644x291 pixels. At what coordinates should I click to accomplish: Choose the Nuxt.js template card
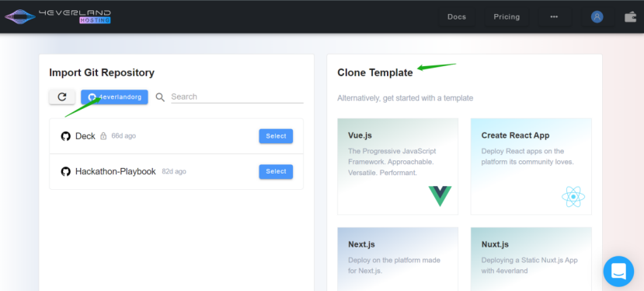pos(531,259)
